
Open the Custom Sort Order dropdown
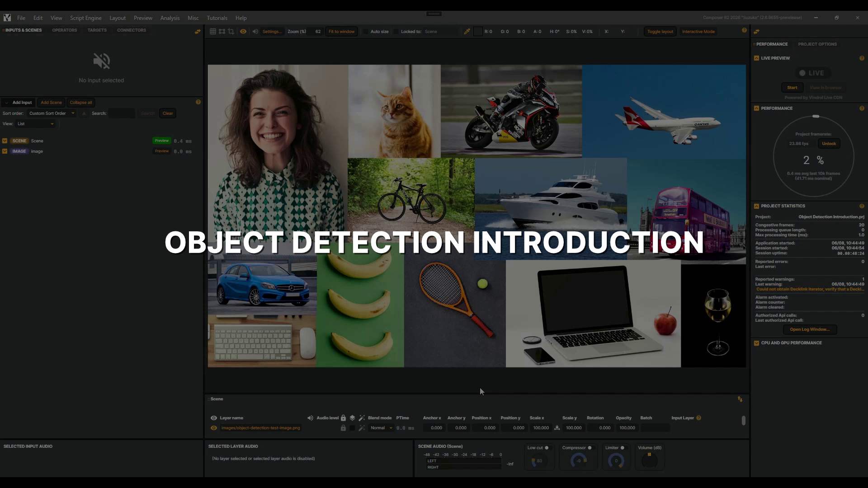tap(52, 113)
